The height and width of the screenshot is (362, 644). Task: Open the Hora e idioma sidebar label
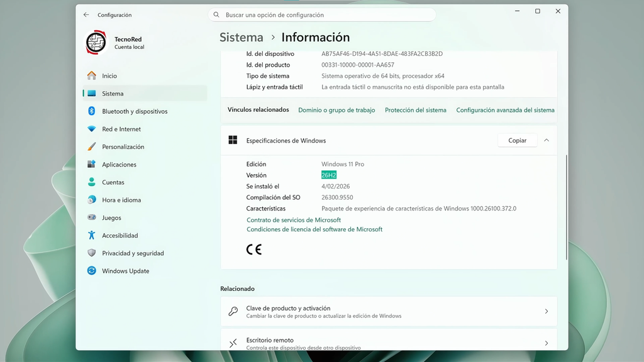[x=121, y=200]
